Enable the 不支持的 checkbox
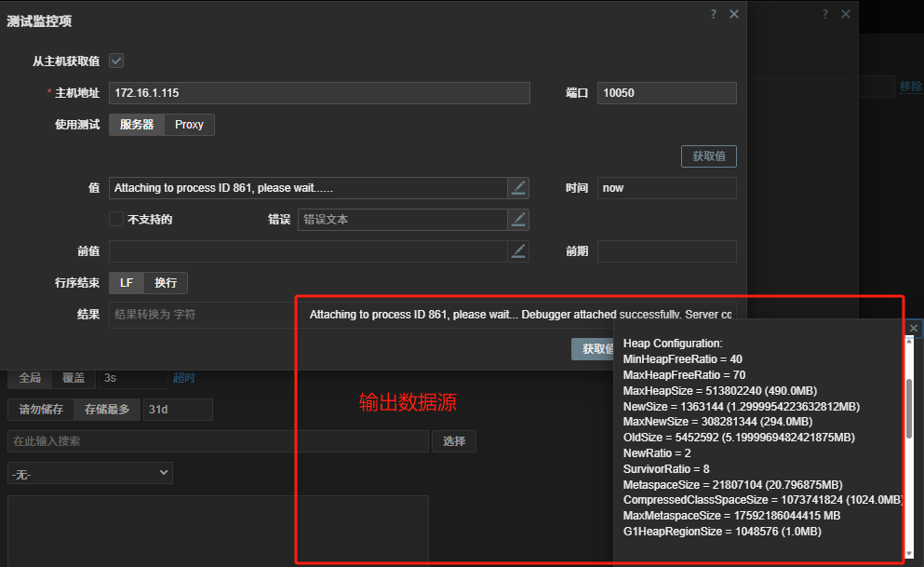This screenshot has width=924, height=567. (x=116, y=220)
